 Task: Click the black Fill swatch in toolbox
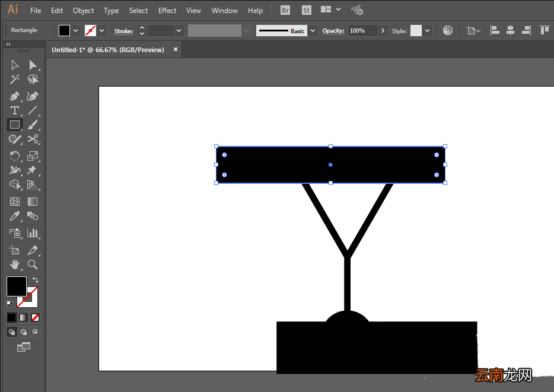16,286
